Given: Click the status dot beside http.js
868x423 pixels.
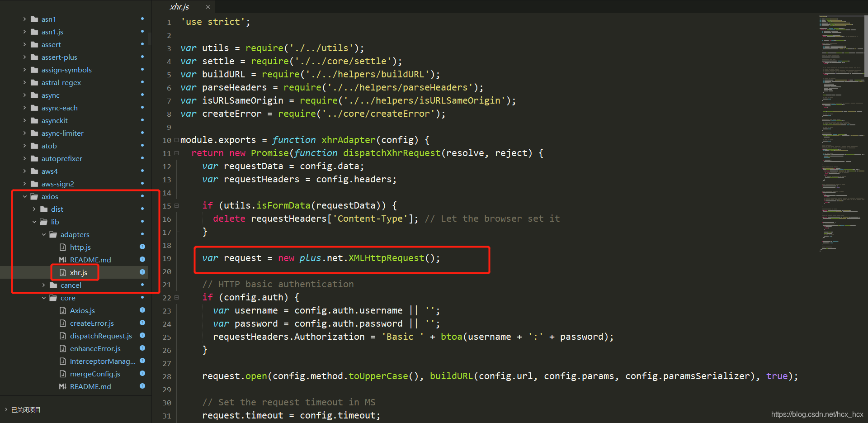Looking at the screenshot, I should pyautogui.click(x=142, y=247).
